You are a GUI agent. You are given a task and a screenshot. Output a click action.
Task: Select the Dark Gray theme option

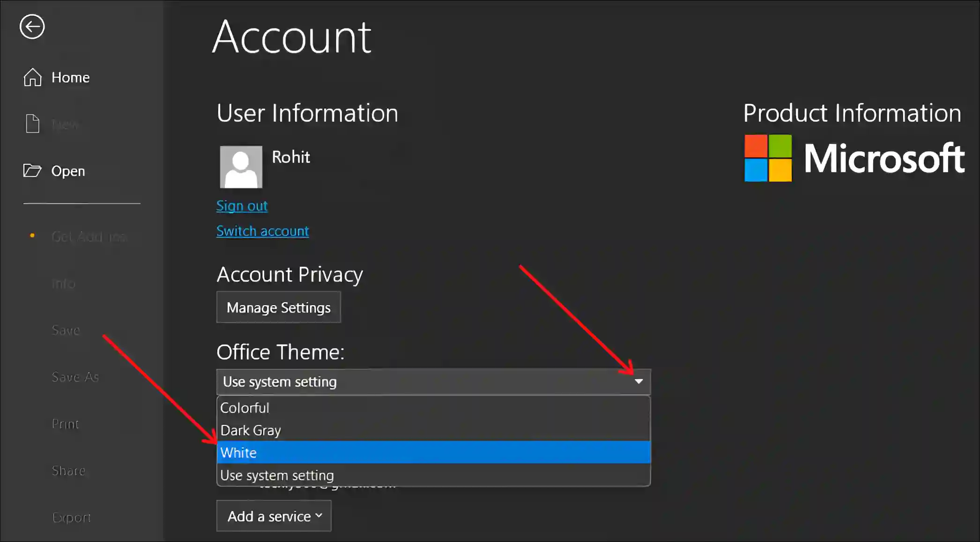pos(433,430)
